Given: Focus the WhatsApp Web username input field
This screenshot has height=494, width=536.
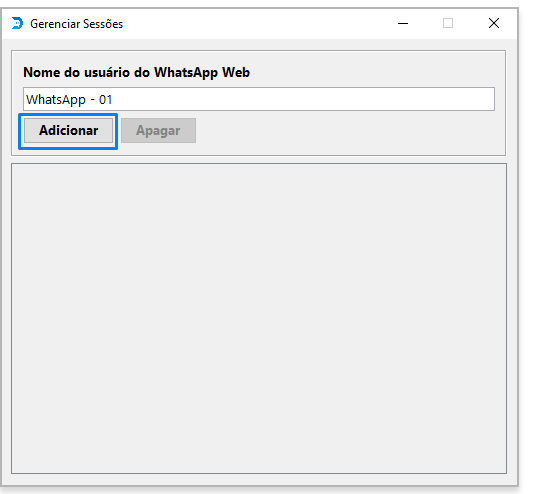Looking at the screenshot, I should pos(259,99).
